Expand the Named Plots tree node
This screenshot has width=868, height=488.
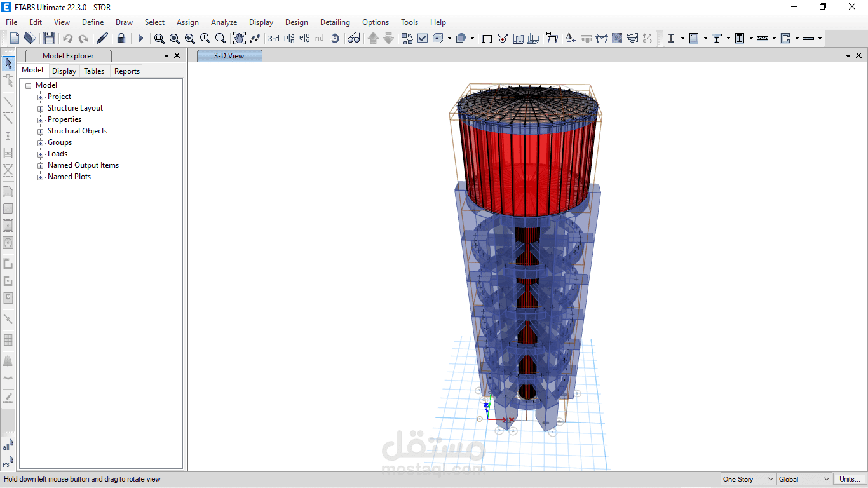click(41, 177)
